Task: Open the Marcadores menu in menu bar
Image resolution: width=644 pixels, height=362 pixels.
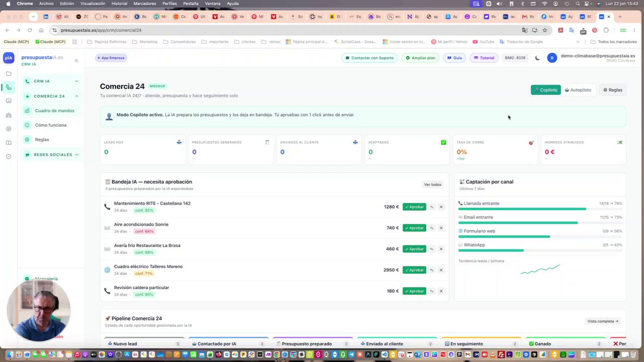Action: coord(144,4)
